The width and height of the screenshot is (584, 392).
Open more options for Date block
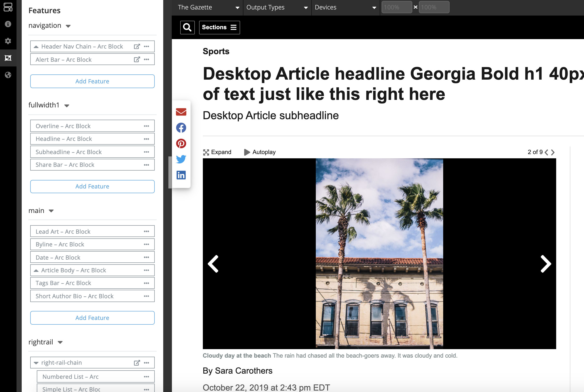pos(147,257)
